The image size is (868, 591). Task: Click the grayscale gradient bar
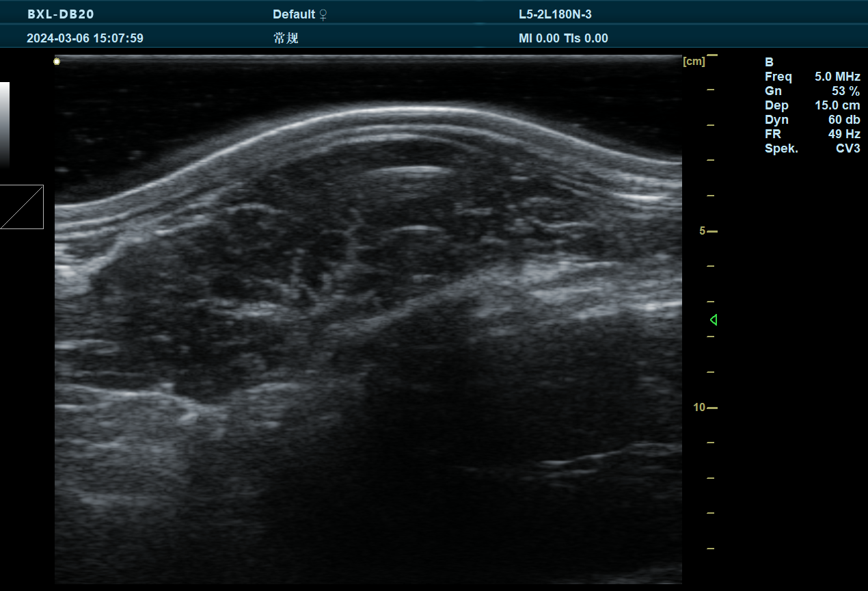point(4,125)
